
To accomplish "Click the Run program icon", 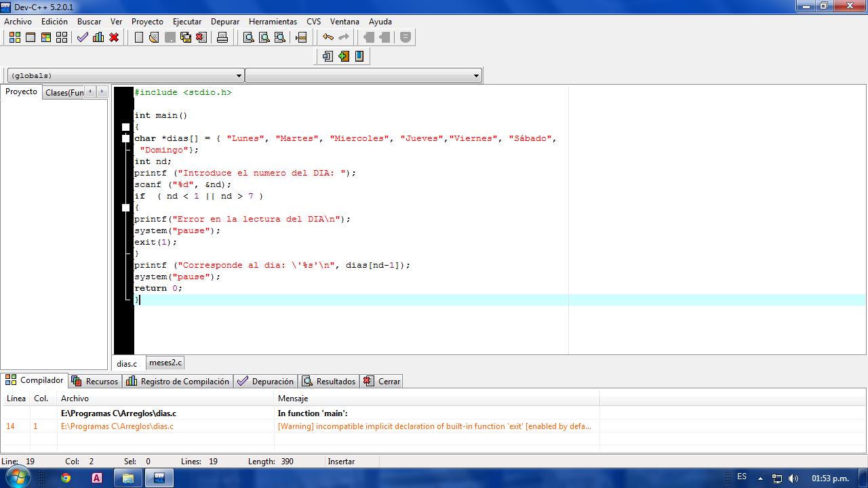I will click(31, 37).
